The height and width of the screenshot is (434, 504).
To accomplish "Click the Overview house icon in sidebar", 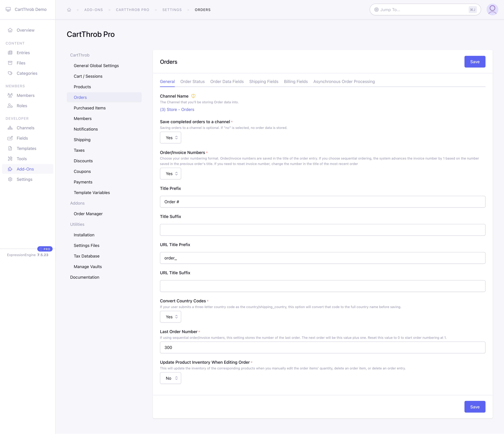I will pyautogui.click(x=10, y=30).
